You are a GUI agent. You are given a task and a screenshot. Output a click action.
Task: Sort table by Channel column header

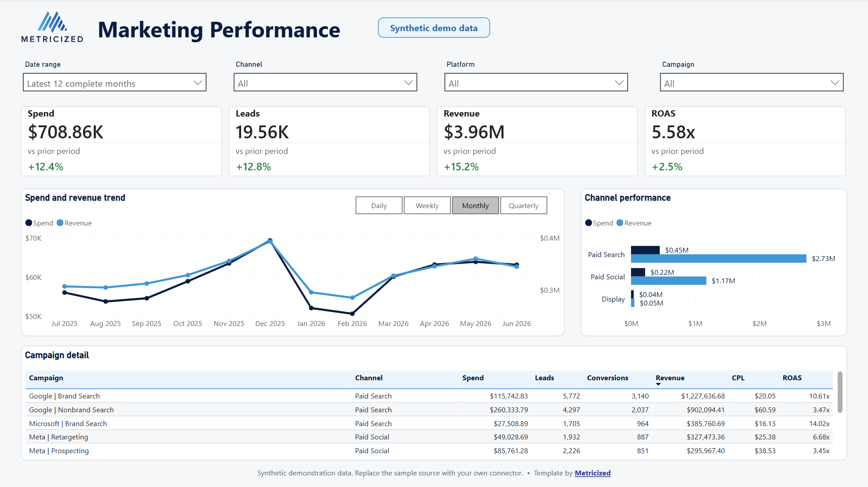click(x=369, y=378)
